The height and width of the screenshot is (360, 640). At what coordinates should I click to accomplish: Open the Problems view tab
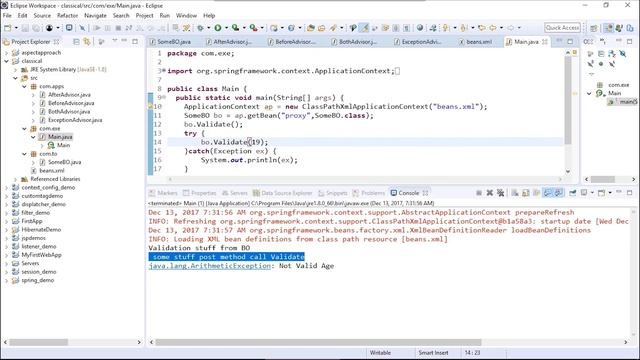point(369,193)
